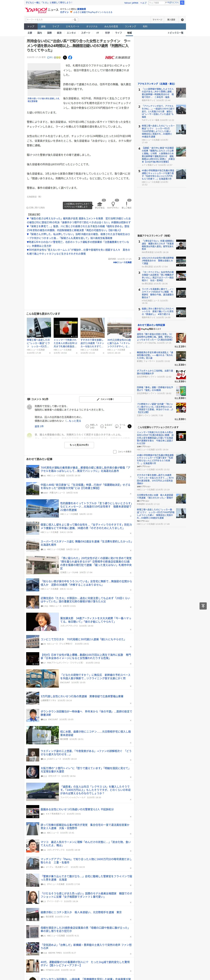Open the article's building photo thumbnail

[x=44, y=80]
